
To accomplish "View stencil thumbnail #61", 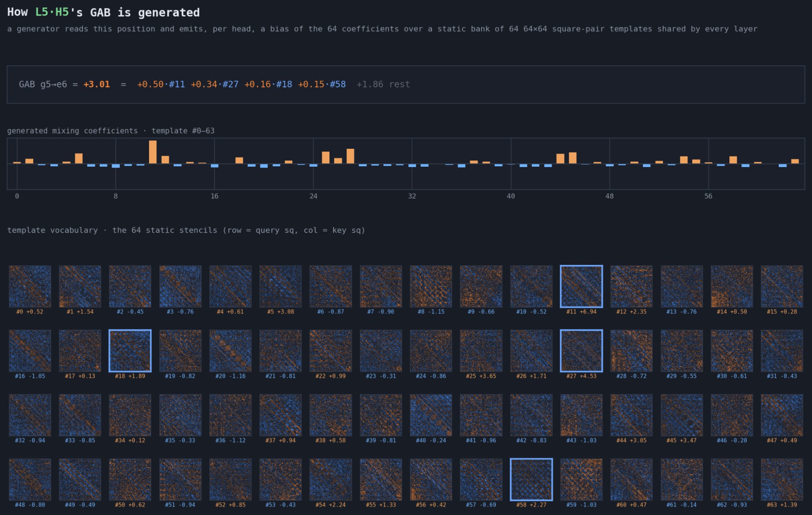I will (x=682, y=480).
